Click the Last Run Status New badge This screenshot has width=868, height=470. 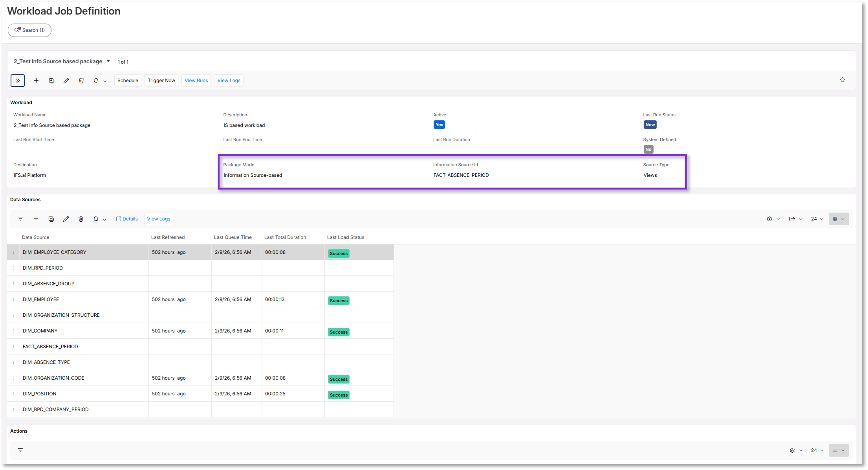click(650, 124)
